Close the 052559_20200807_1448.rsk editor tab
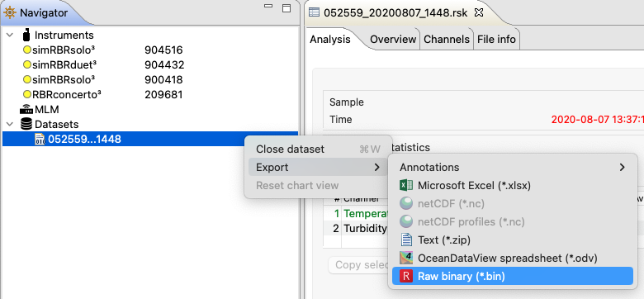Screen dimensions: 644x299 479,12
